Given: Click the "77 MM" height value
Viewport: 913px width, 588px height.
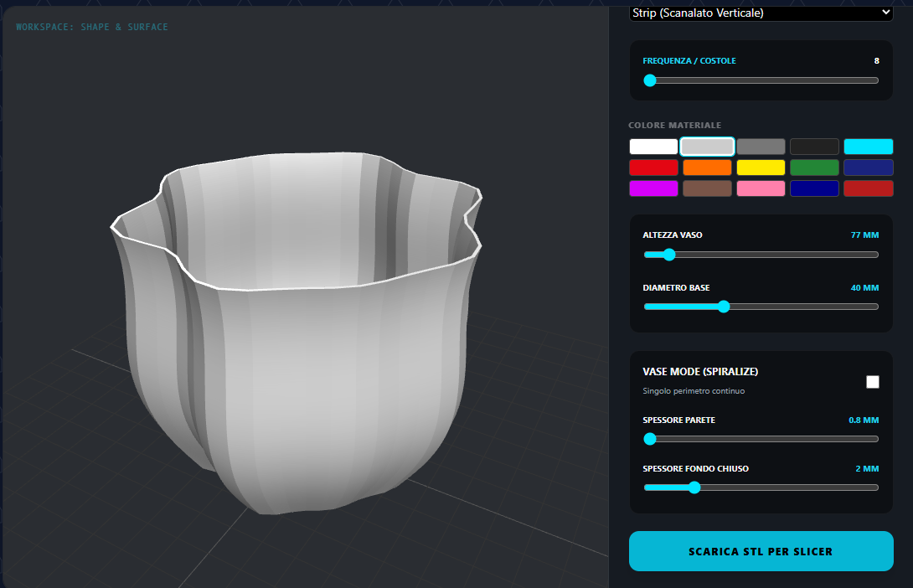Looking at the screenshot, I should (x=864, y=235).
